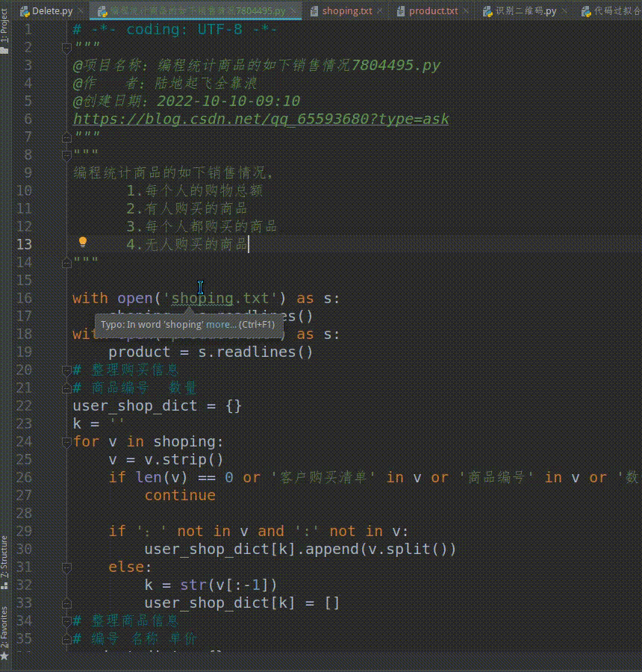
Task: Open the Z: Structure tool window
Action: [x=4, y=562]
